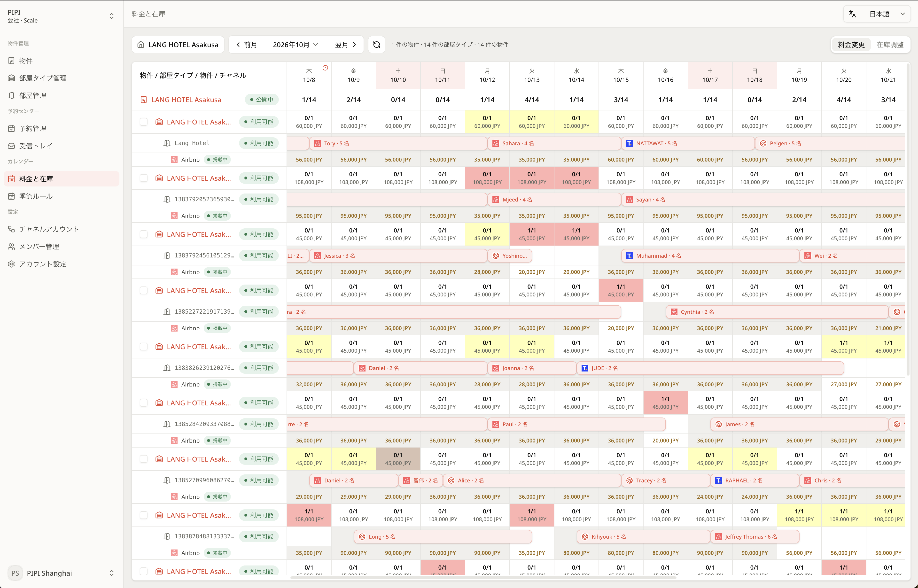Go to 翌月 next month

(x=345, y=45)
